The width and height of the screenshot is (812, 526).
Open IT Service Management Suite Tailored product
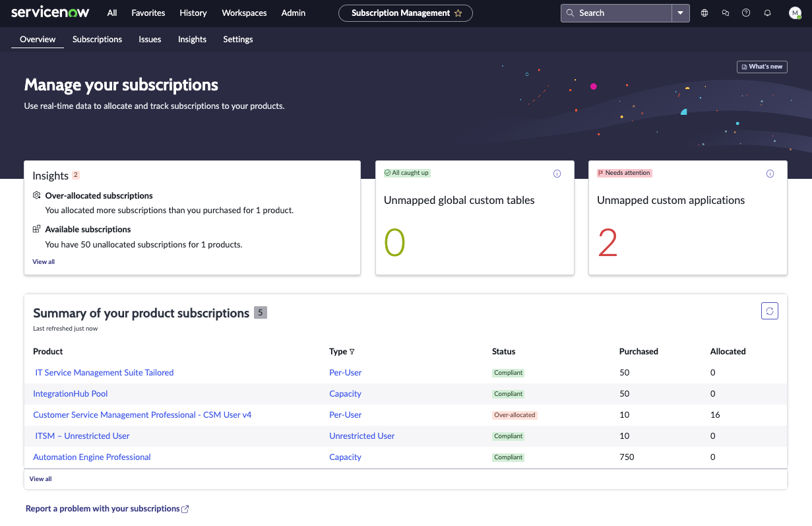pyautogui.click(x=104, y=373)
